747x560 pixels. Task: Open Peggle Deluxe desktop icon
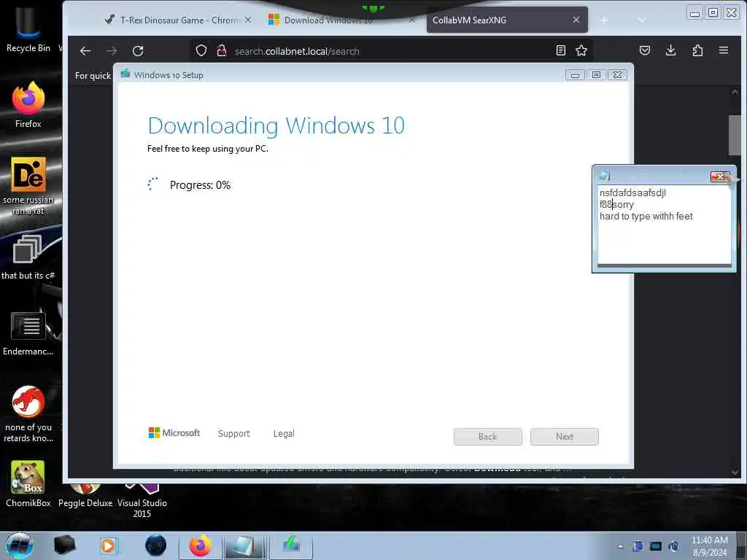tap(85, 495)
